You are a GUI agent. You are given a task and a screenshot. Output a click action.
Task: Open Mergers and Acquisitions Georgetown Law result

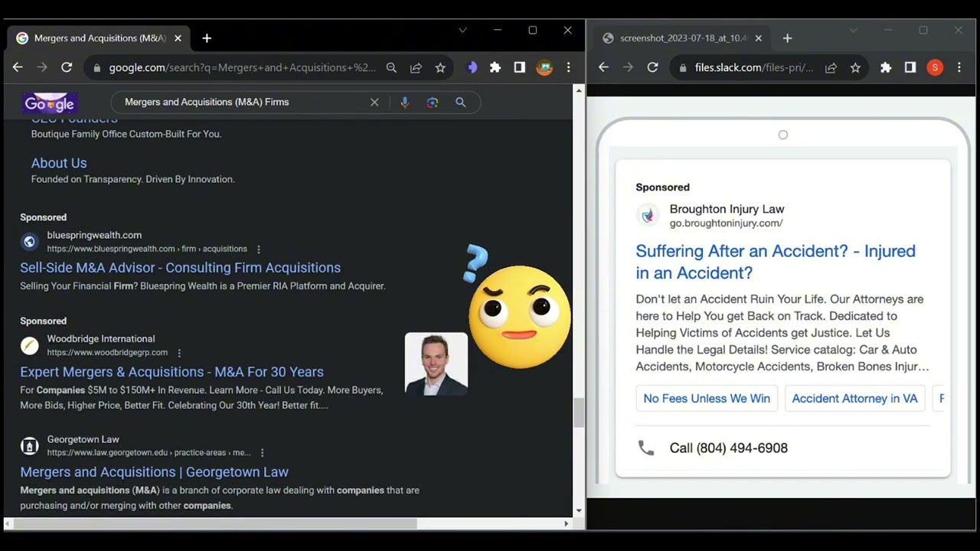(x=154, y=472)
